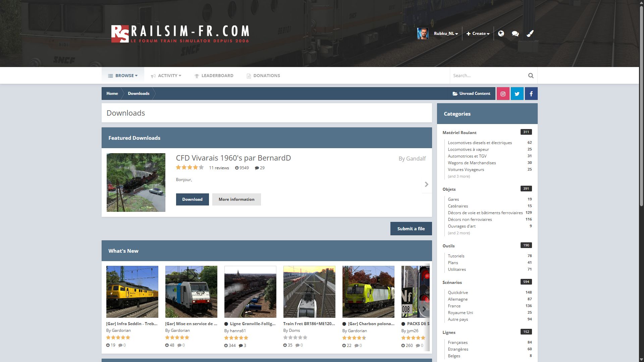Expand the Browse menu

coord(123,76)
